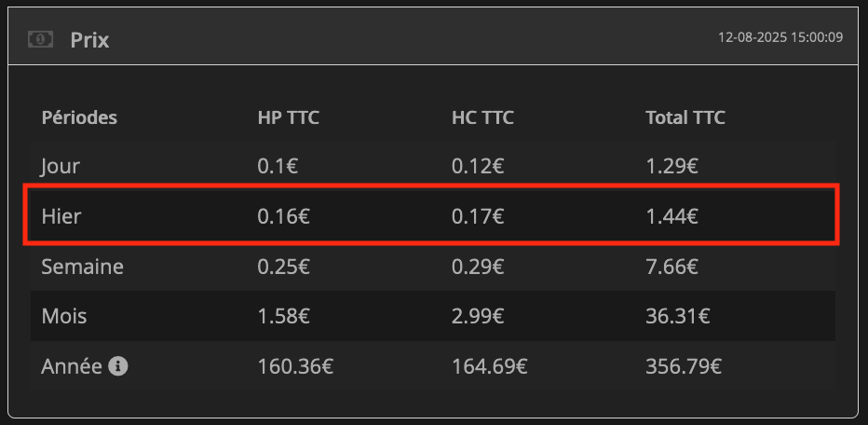Click the Année row label
The width and height of the screenshot is (868, 425).
72,366
